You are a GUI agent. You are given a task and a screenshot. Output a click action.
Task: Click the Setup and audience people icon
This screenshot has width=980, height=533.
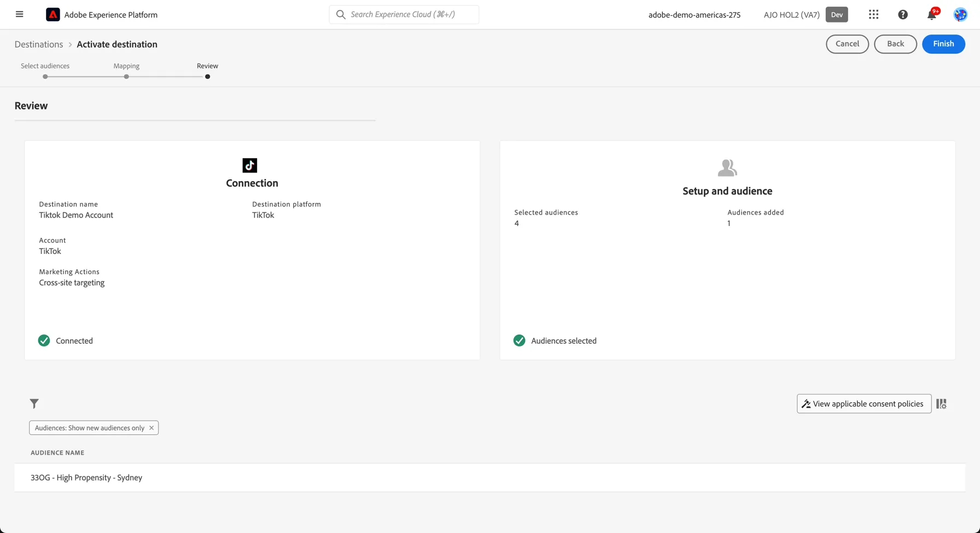(727, 167)
